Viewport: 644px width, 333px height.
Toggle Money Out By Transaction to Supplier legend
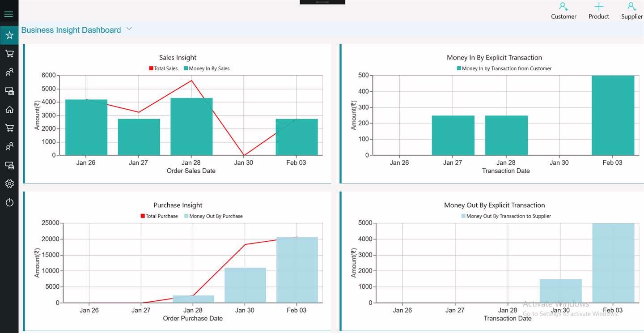coord(506,216)
